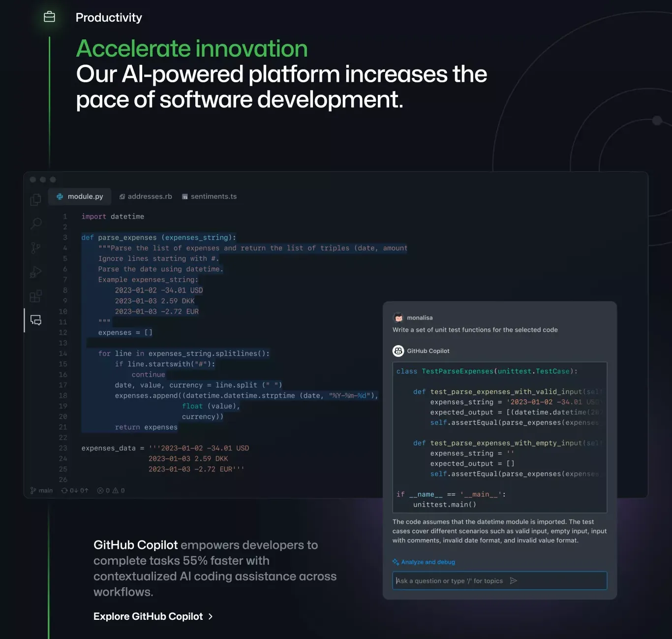Screen dimensions: 672x639
Task: Click the def parse_expenses function definition line
Action: (158, 238)
